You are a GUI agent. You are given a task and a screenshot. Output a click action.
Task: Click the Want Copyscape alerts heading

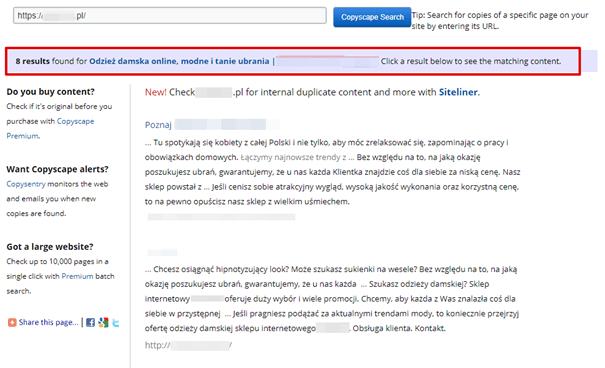[57, 169]
